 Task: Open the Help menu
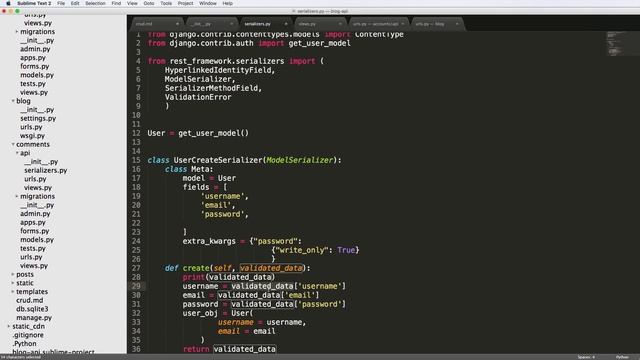coord(227,3)
